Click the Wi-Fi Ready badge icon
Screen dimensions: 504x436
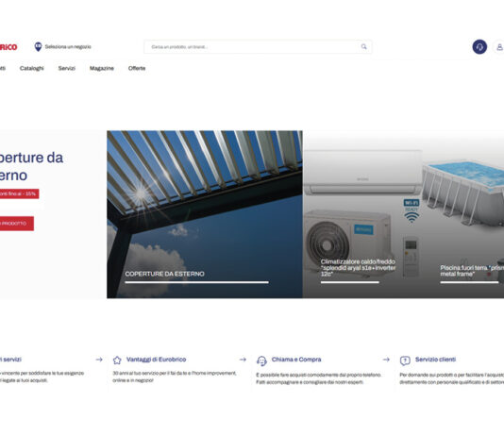(x=412, y=211)
